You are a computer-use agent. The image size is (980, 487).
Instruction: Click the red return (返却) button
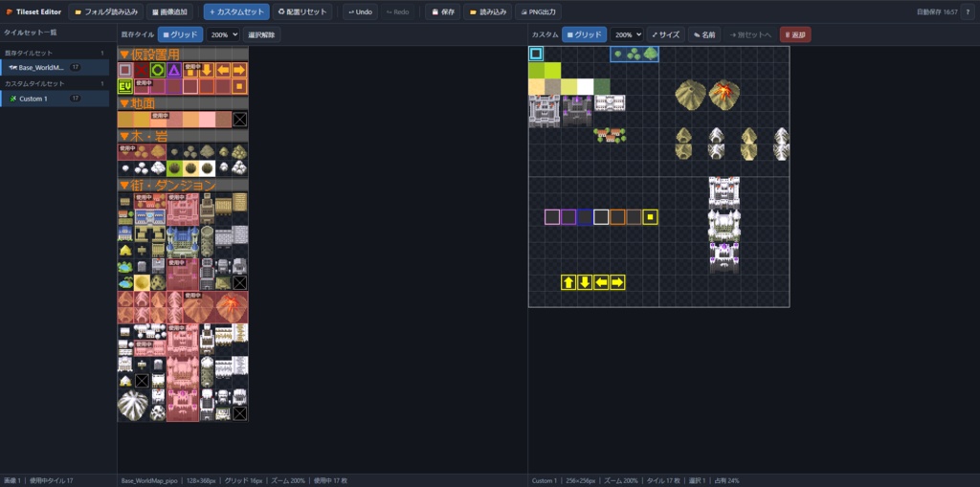pos(795,34)
